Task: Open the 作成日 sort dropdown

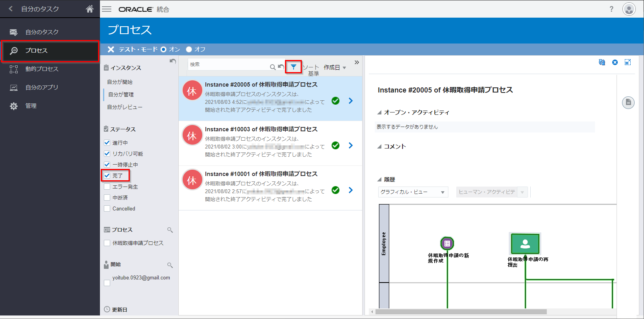Action: (x=335, y=67)
